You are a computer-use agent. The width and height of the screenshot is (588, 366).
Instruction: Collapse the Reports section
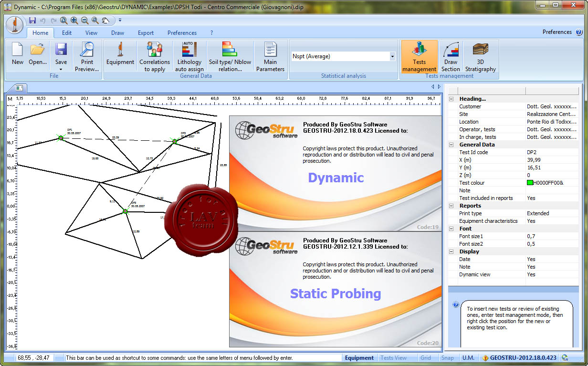click(451, 206)
